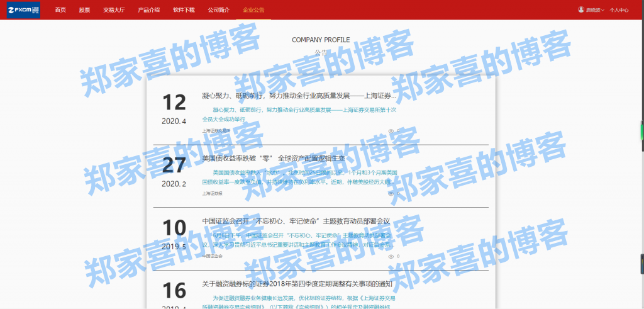The width and height of the screenshot is (644, 309).
Task: Go to the 股票 navigation item
Action: click(x=85, y=10)
